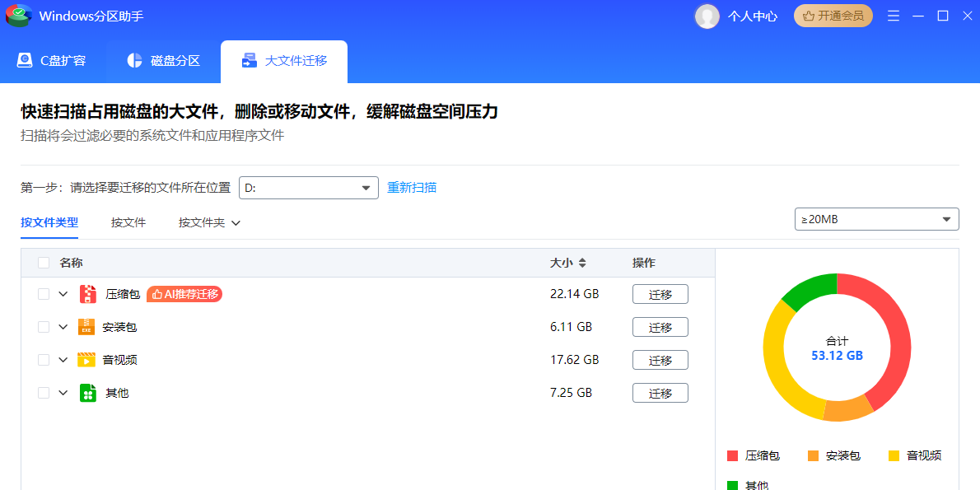Click the 大小 column sort arrows
Viewport: 980px width, 490px height.
[x=582, y=264]
